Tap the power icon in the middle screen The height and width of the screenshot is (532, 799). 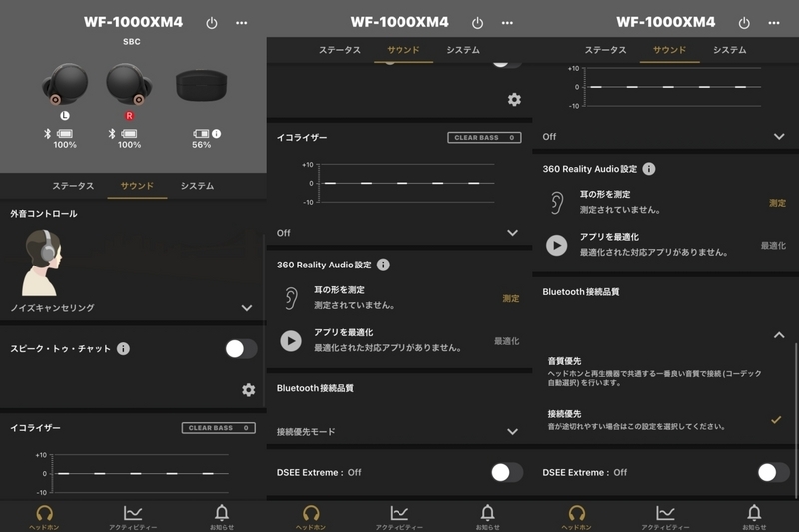coord(477,23)
